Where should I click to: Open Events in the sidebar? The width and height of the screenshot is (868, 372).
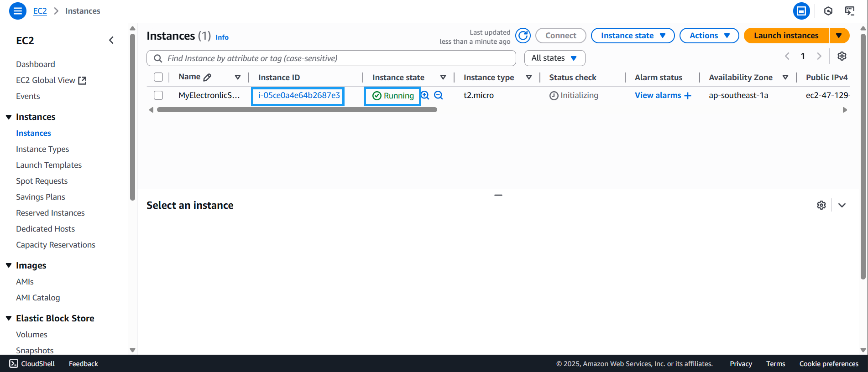(28, 96)
